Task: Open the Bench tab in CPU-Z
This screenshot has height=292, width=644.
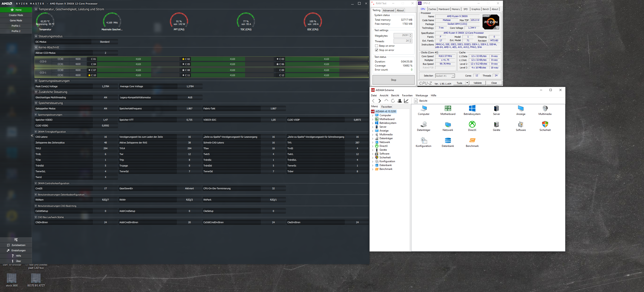Action: 486,9
